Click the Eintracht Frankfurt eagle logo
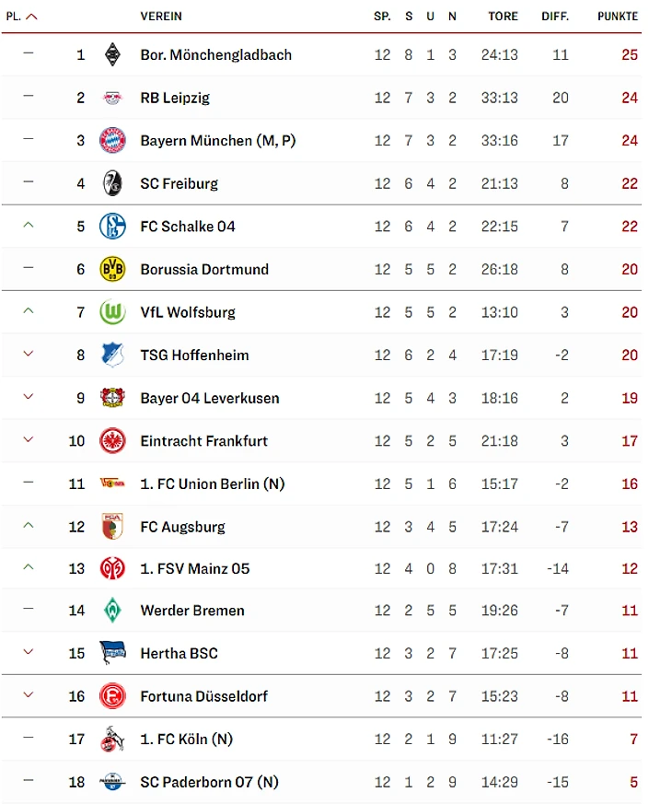The height and width of the screenshot is (804, 672). 112,440
